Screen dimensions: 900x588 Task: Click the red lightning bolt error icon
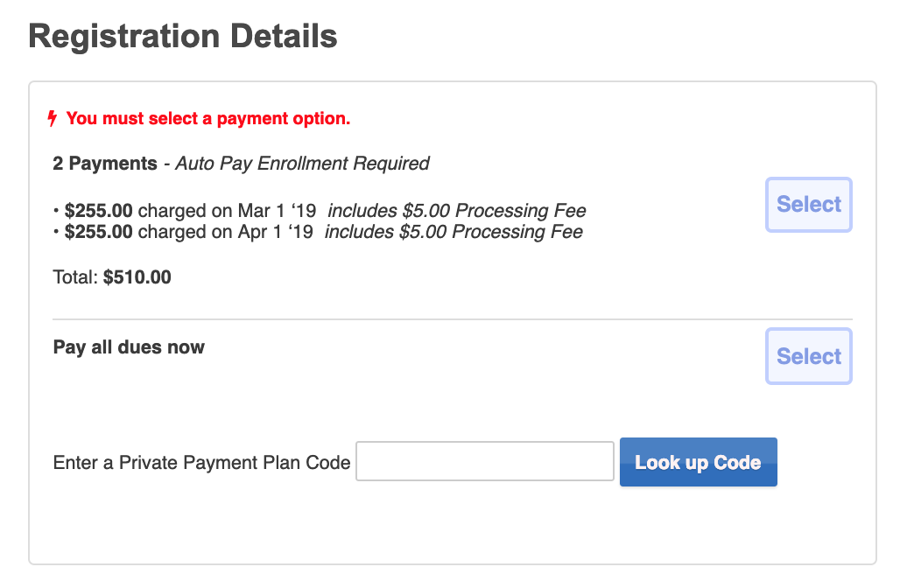[x=53, y=118]
